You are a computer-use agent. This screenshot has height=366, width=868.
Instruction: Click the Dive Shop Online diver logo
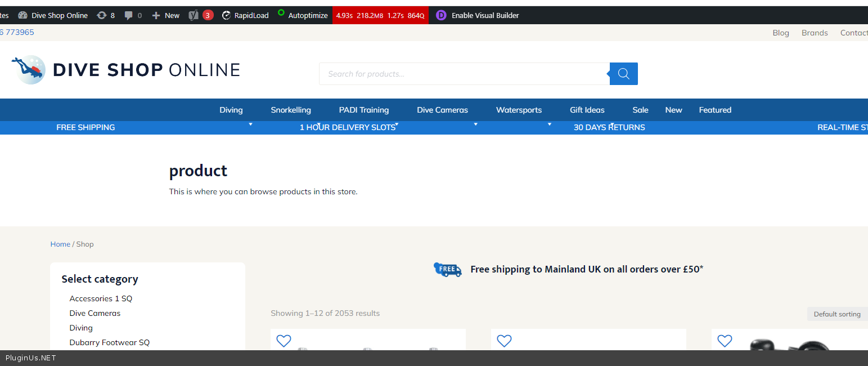pos(28,70)
